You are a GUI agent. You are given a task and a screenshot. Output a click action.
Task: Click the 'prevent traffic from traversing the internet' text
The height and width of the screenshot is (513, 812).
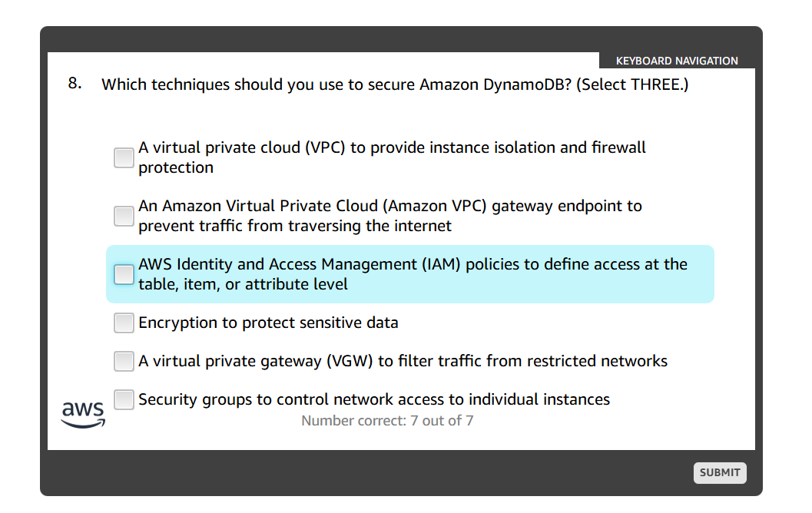[295, 226]
